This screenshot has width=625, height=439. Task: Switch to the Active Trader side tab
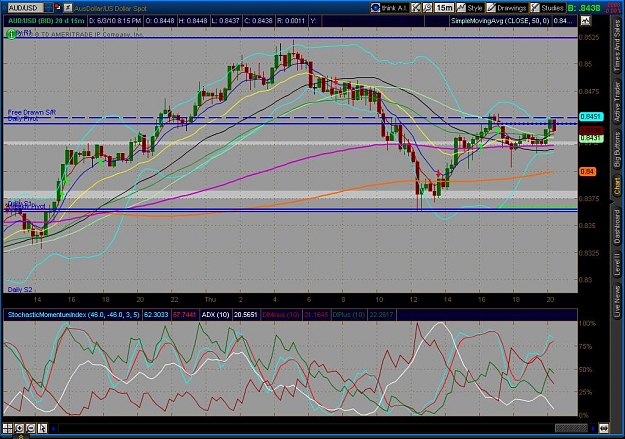(x=617, y=99)
